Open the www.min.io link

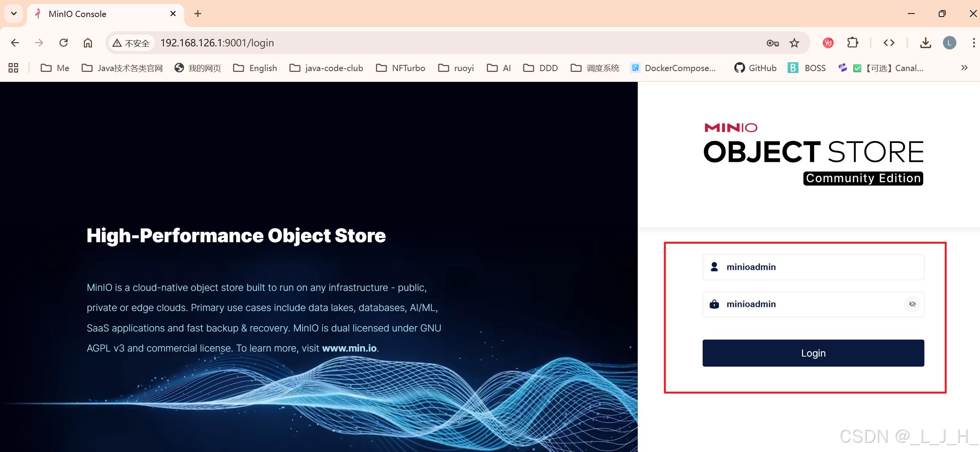point(349,348)
